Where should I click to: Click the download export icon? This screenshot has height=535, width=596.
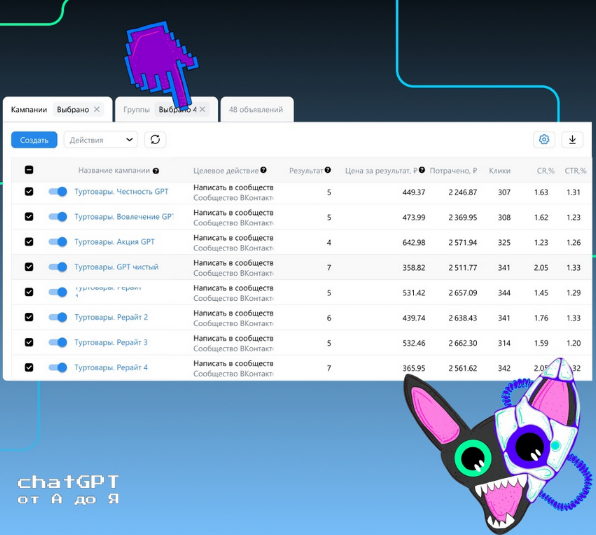point(572,139)
